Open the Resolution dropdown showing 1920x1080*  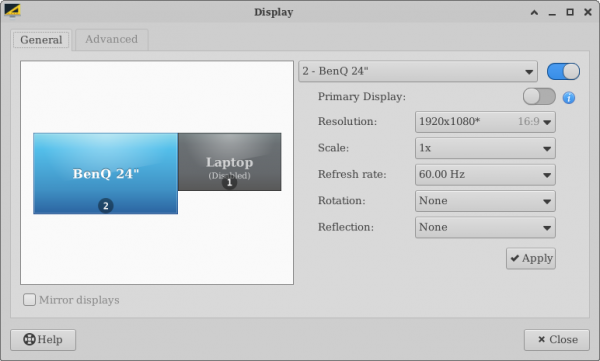(485, 122)
